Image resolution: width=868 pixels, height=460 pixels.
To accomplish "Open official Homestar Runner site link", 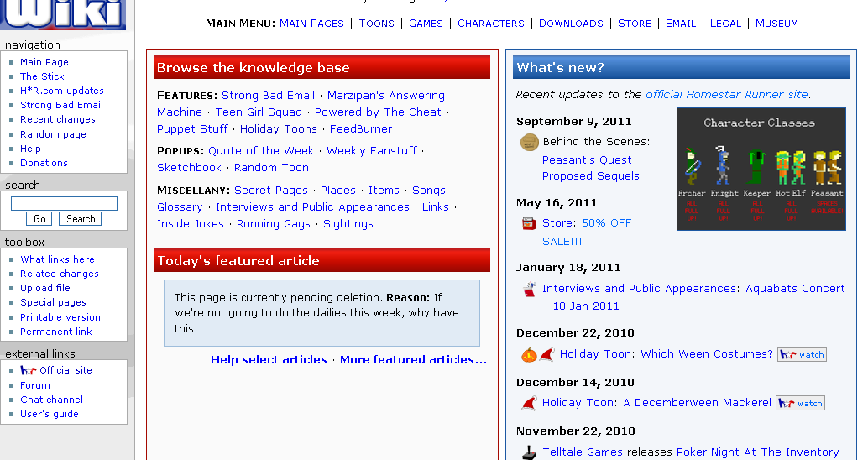I will 726,95.
